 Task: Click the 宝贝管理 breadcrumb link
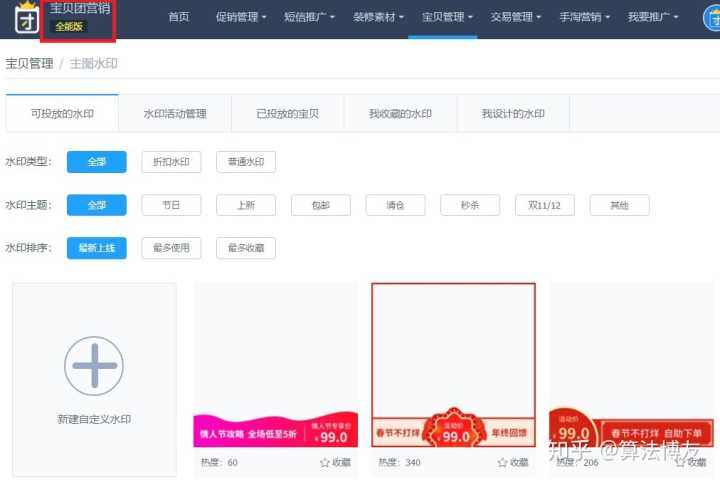29,63
